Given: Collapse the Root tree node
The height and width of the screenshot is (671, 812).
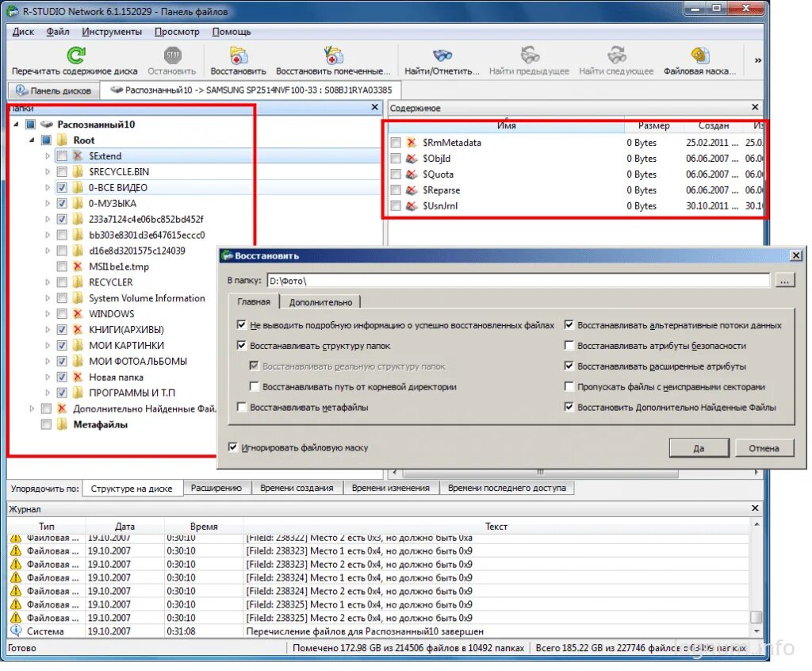Looking at the screenshot, I should 32,140.
